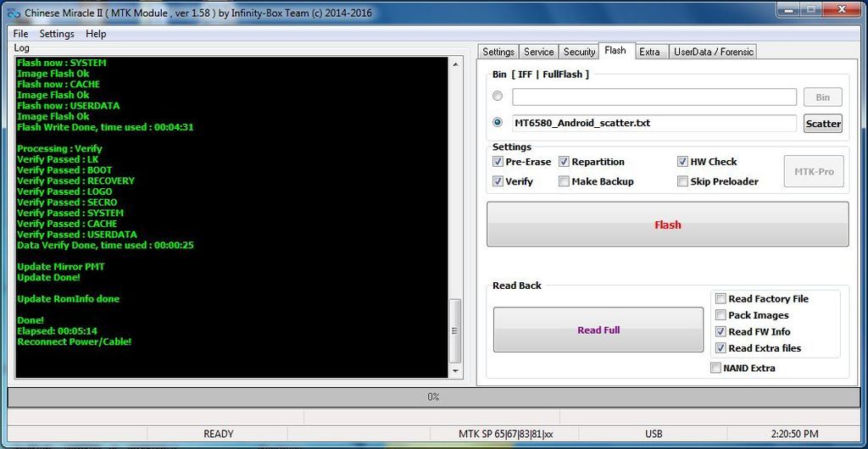Uncheck the HW Check checkbox
Screen dimensions: 868x449
pos(682,162)
